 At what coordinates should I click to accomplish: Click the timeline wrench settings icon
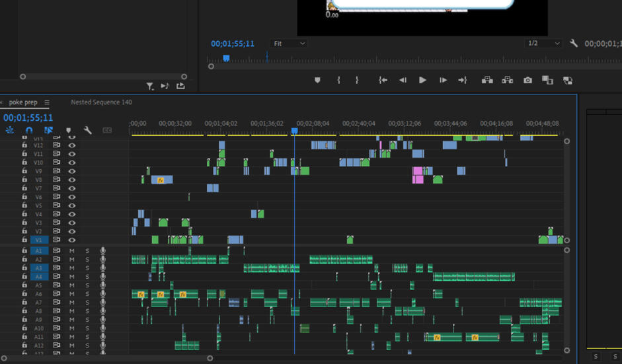(x=87, y=131)
